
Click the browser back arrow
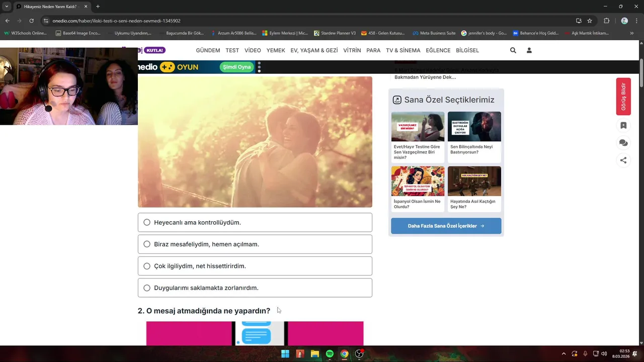click(7, 21)
